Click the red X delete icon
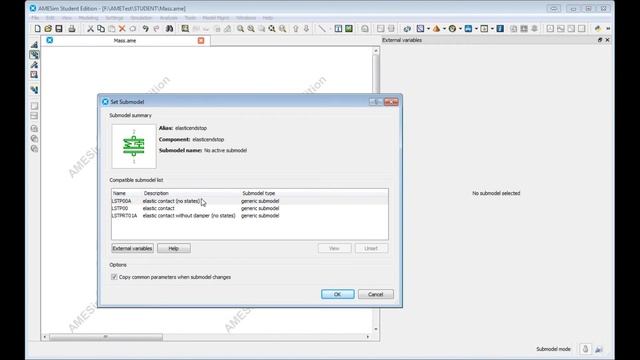Image resolution: width=640 pixels, height=360 pixels. [122, 29]
